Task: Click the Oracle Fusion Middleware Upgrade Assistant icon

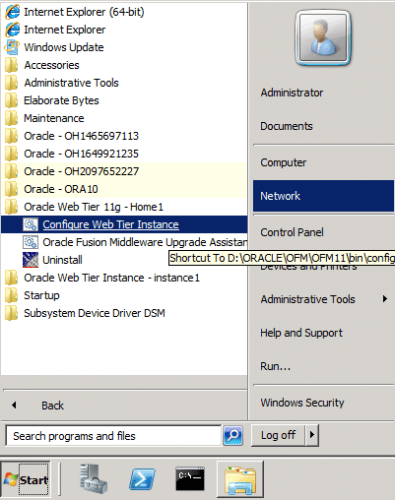Action: [30, 242]
